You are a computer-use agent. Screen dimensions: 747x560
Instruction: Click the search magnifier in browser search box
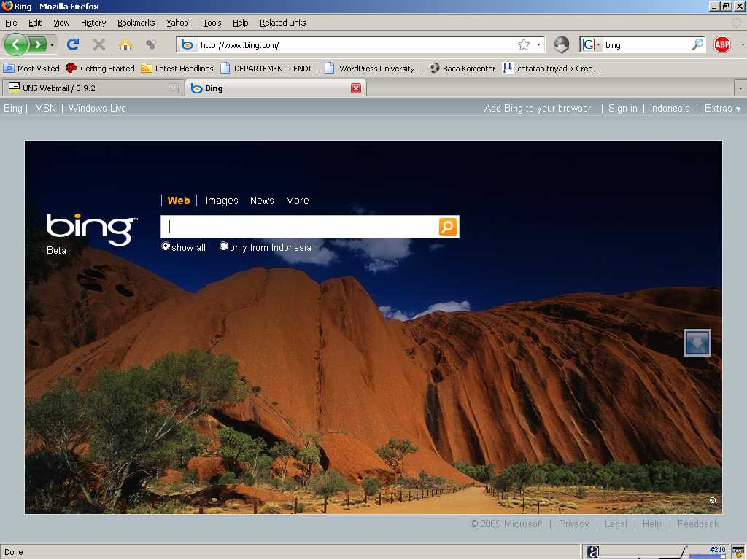pos(697,44)
